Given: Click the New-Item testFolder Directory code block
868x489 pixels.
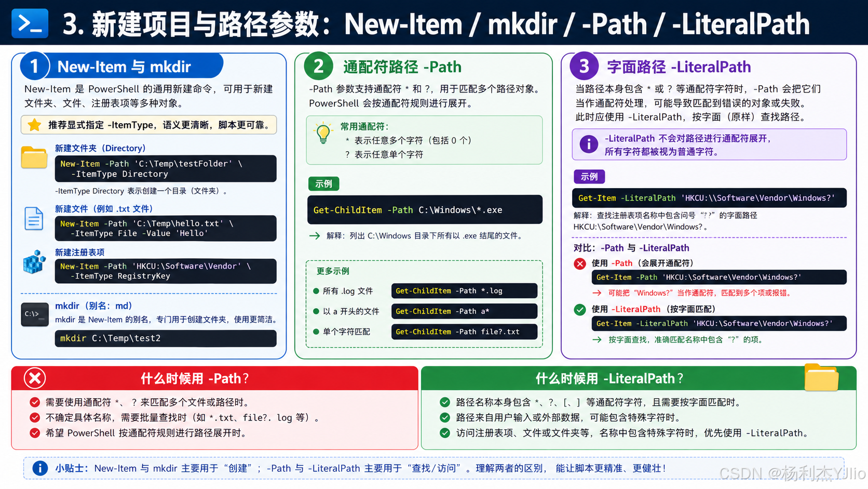Looking at the screenshot, I should pyautogui.click(x=166, y=169).
